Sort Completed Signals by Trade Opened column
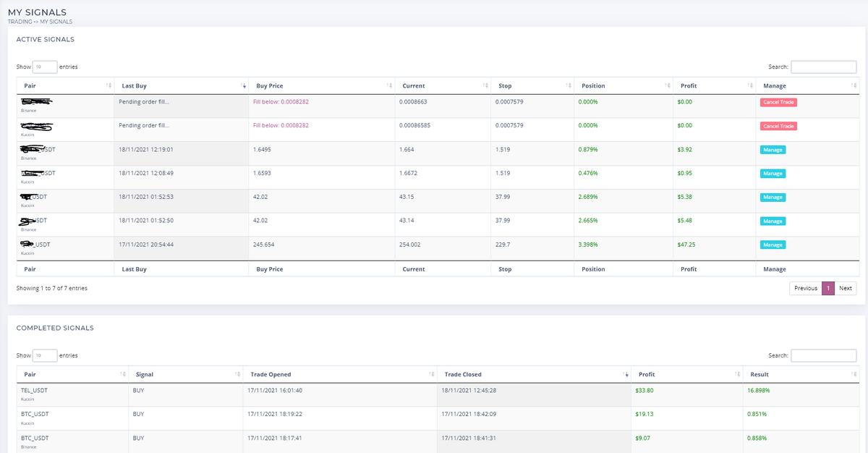Image resolution: width=868 pixels, height=453 pixels. [x=340, y=374]
